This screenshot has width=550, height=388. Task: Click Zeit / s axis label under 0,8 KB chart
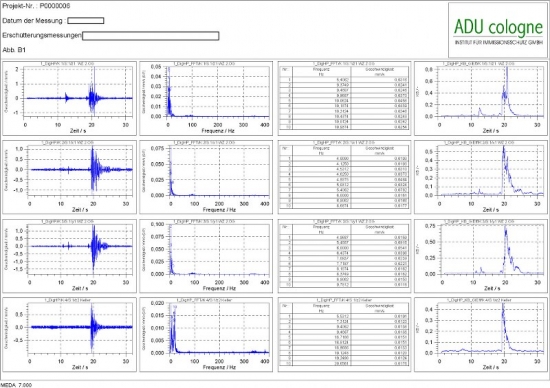click(x=491, y=131)
